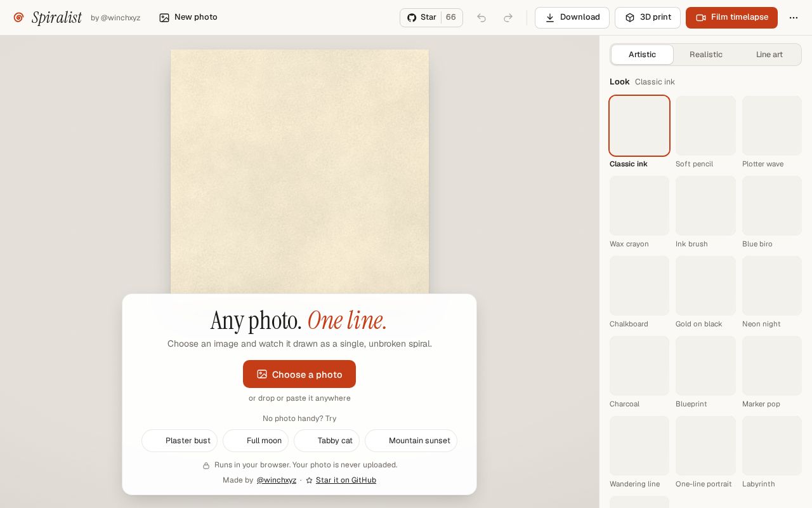The width and height of the screenshot is (812, 508).
Task: Try the Tabby cat sample photo
Action: tap(327, 441)
